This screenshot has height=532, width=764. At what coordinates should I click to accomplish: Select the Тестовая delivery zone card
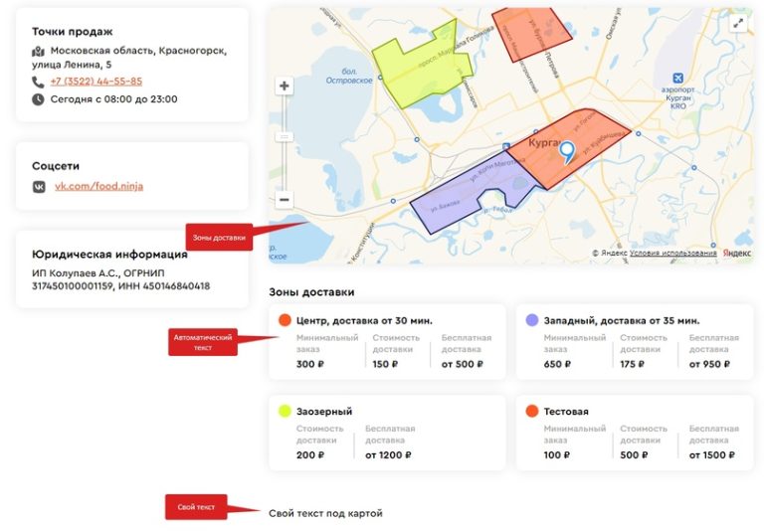635,433
